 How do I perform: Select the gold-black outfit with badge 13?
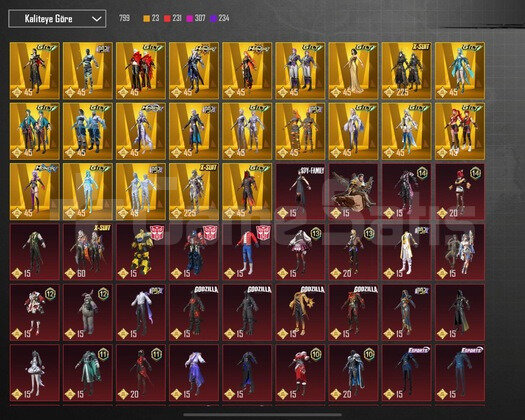(x=353, y=252)
